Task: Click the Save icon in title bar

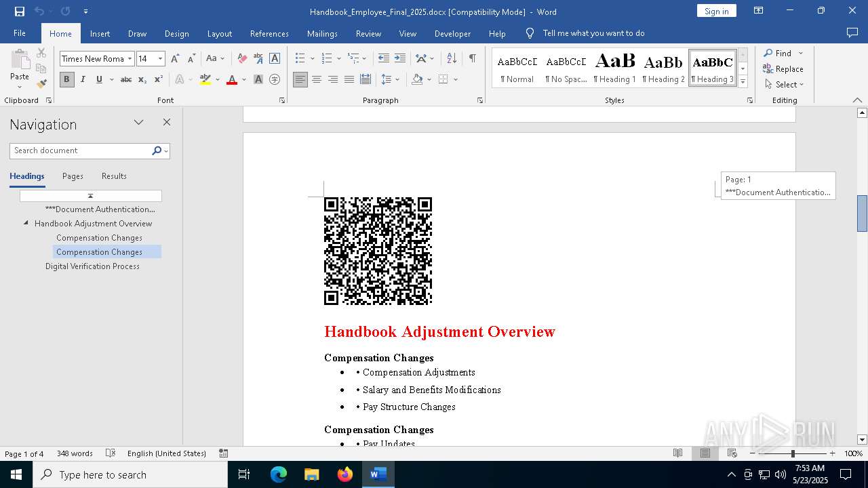Action: click(20, 12)
